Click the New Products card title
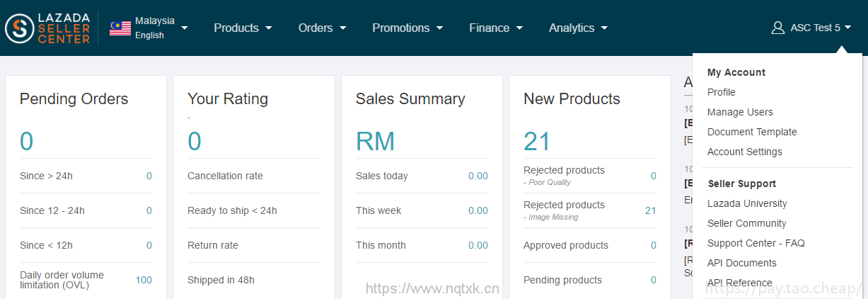The image size is (868, 299). [572, 99]
